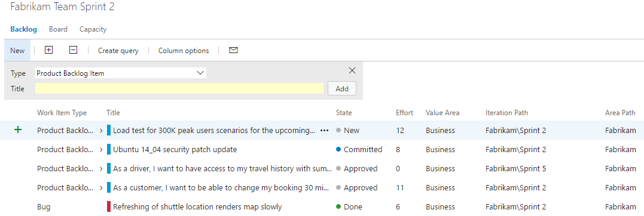Expand the driver travel history item

point(102,168)
